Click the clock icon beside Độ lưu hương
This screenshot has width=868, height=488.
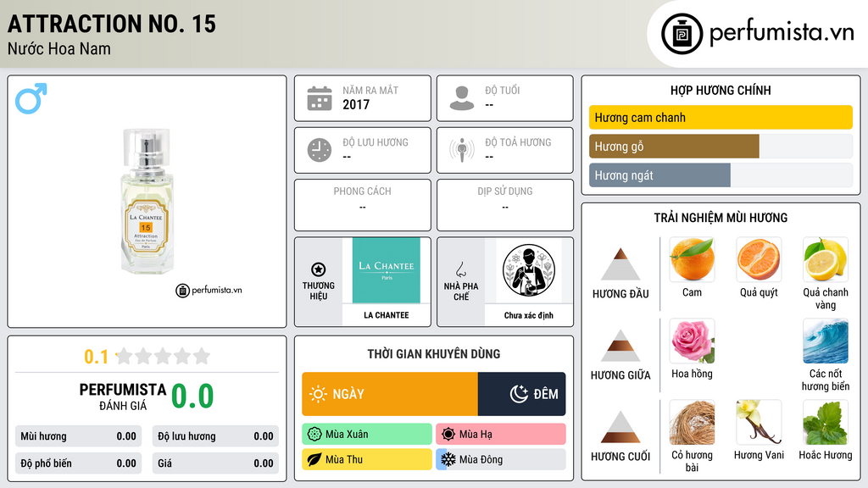pyautogui.click(x=320, y=150)
